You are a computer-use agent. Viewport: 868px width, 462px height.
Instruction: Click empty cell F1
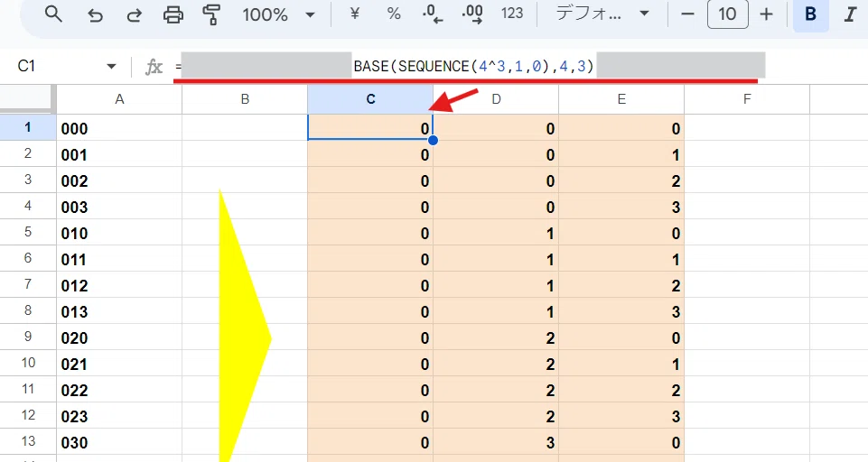(x=747, y=128)
